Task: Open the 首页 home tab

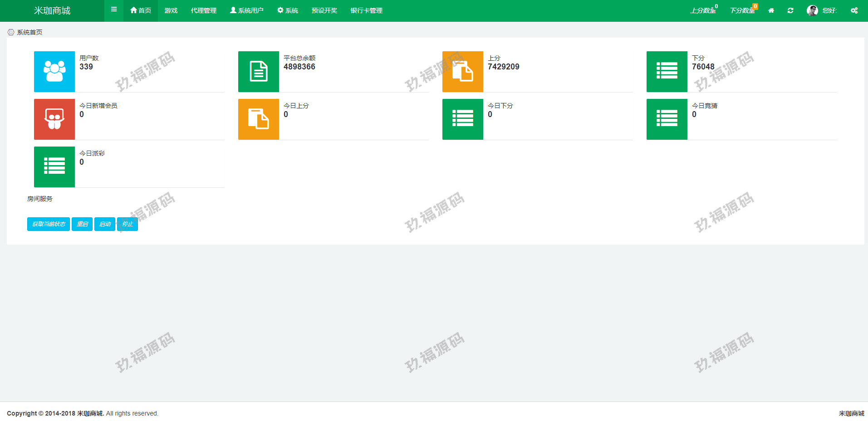Action: pos(141,10)
